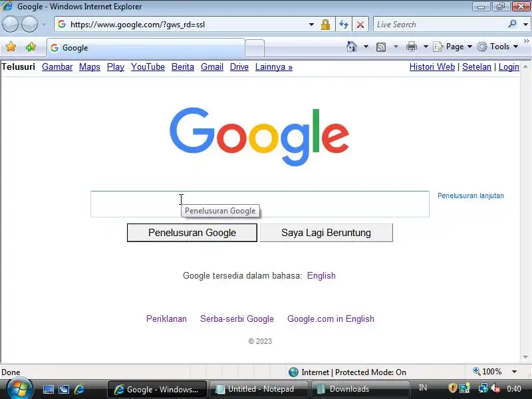Select the Google browser tab
The height and width of the screenshot is (399, 532).
tap(146, 48)
